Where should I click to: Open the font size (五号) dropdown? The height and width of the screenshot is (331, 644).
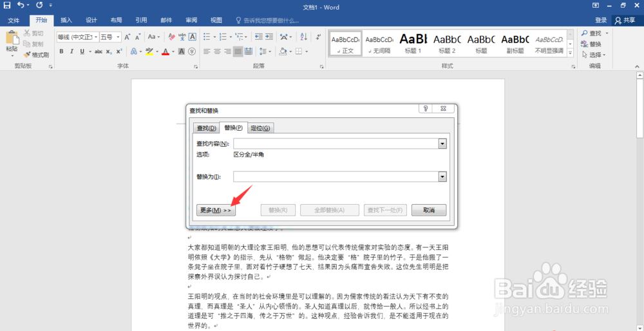[118, 37]
